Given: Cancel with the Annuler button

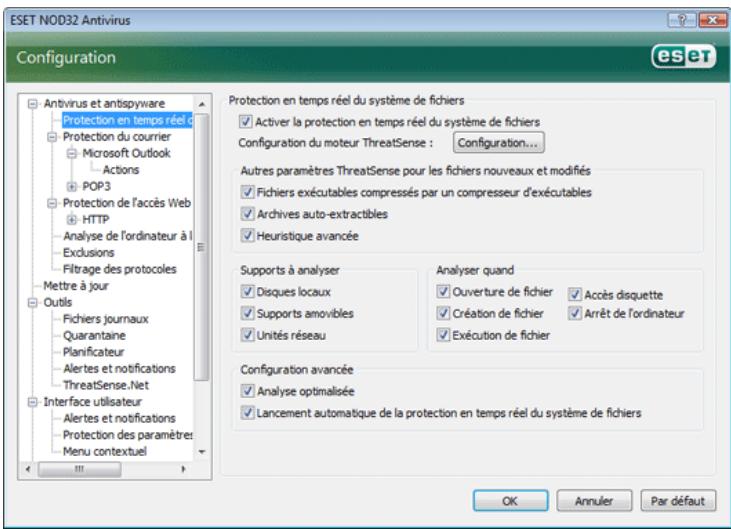Looking at the screenshot, I should (594, 501).
